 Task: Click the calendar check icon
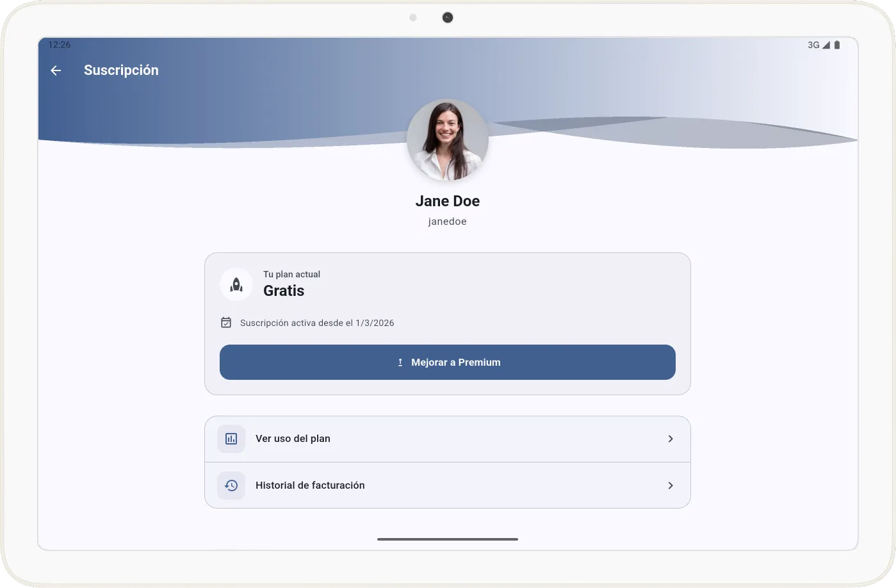pyautogui.click(x=226, y=322)
